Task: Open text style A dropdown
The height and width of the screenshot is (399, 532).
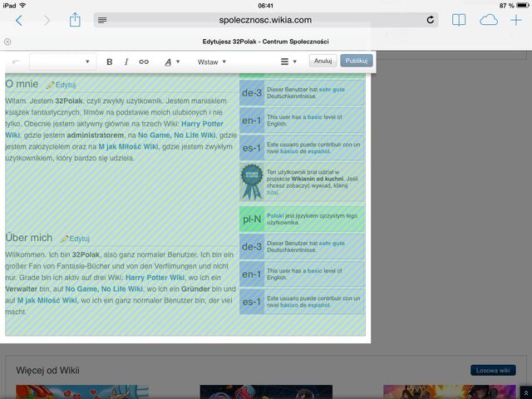Action: (172, 62)
